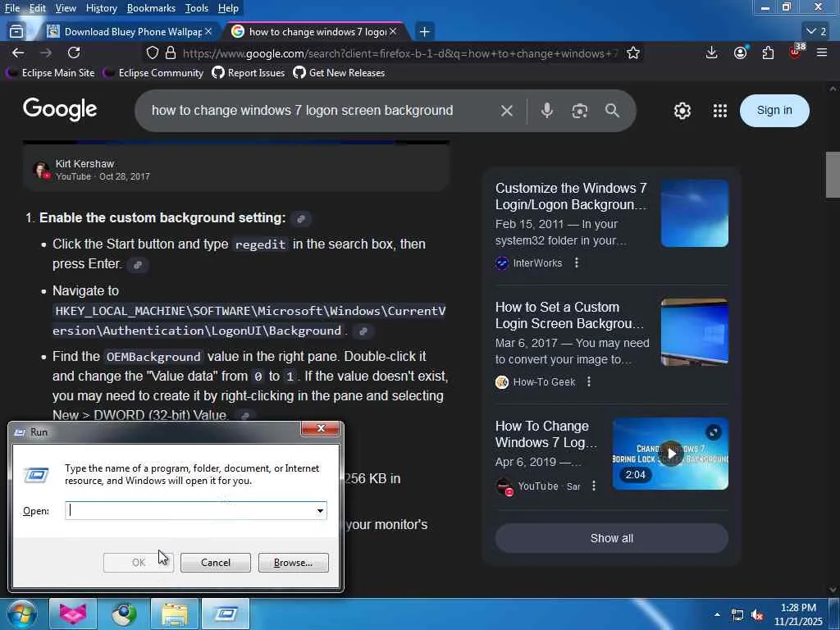This screenshot has height=630, width=840.
Task: Click the InterWorks blue result thumbnail
Action: tap(694, 213)
